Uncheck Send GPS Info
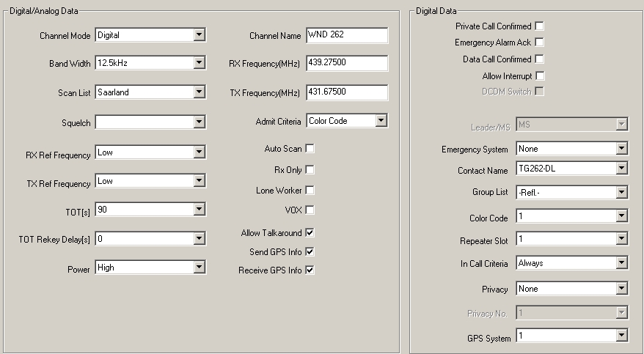Screen dimensions: 644x354 click(x=310, y=251)
